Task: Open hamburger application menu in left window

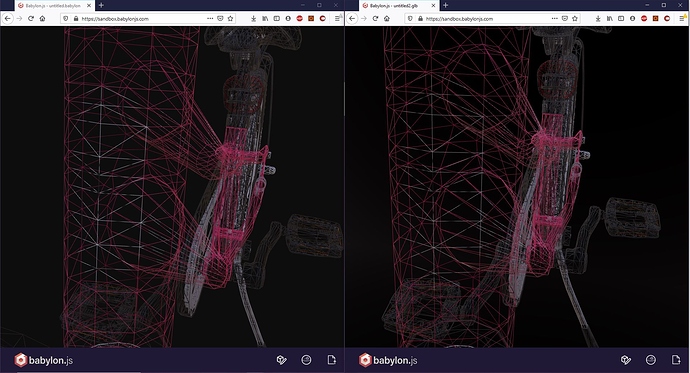Action: 338,18
